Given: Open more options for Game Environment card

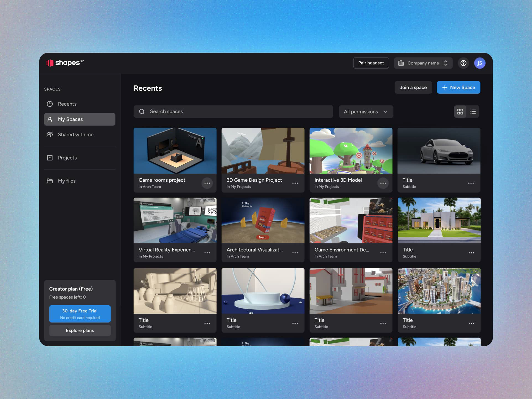Looking at the screenshot, I should (x=383, y=253).
